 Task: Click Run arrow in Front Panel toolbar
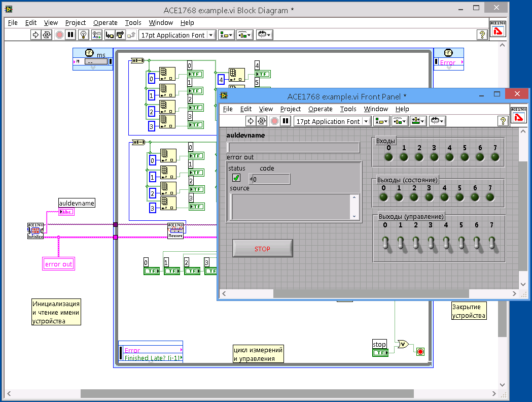251,121
